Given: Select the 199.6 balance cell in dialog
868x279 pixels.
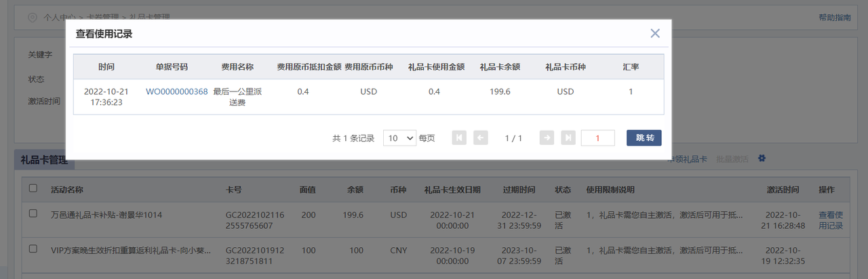Looking at the screenshot, I should click(500, 91).
